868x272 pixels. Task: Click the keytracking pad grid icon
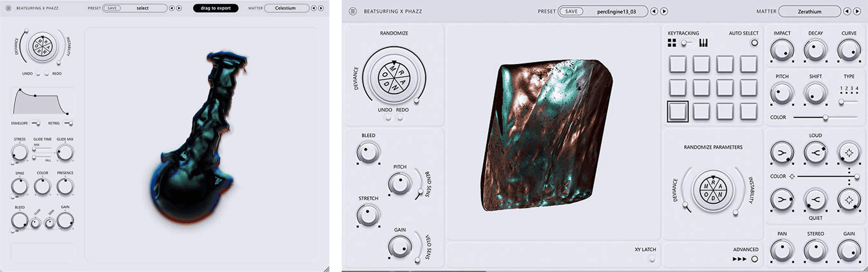pyautogui.click(x=672, y=43)
